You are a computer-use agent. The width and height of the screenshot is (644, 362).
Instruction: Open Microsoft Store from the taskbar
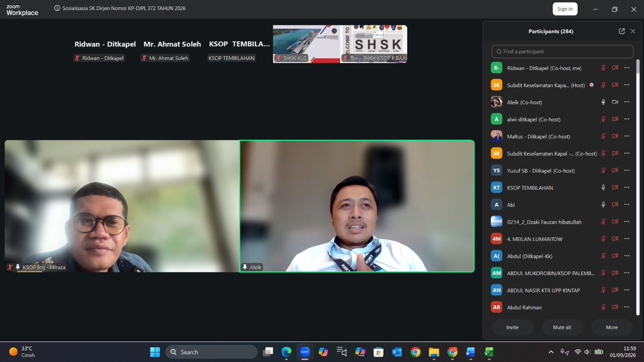[x=378, y=352]
